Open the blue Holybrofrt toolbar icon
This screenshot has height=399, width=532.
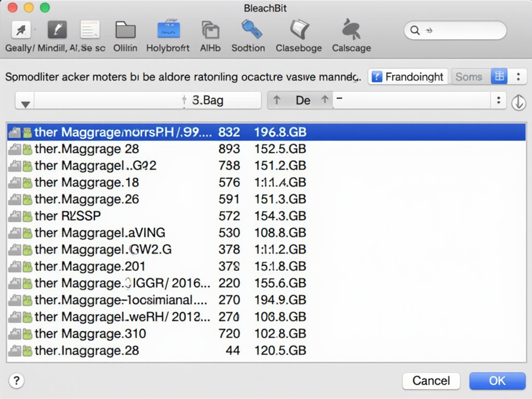169,29
